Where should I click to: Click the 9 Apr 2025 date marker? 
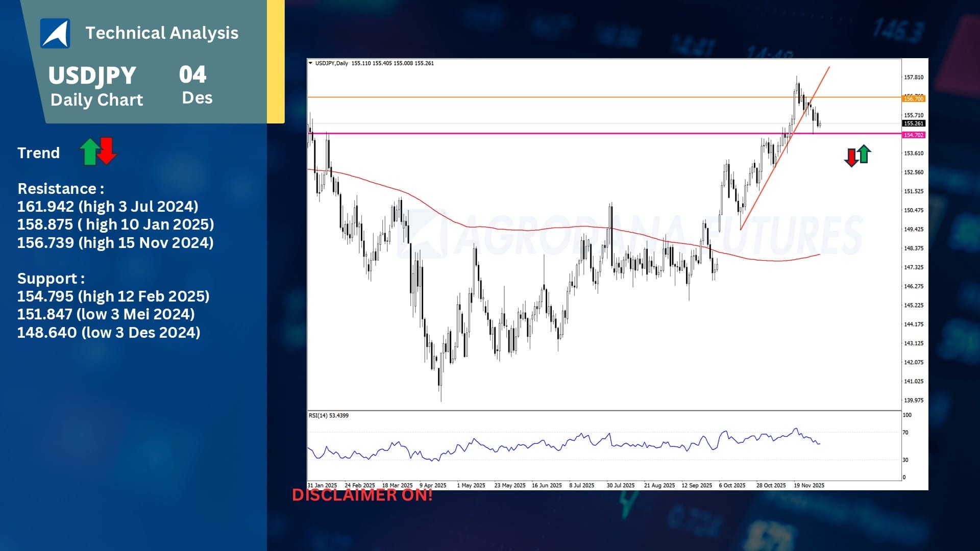point(432,485)
